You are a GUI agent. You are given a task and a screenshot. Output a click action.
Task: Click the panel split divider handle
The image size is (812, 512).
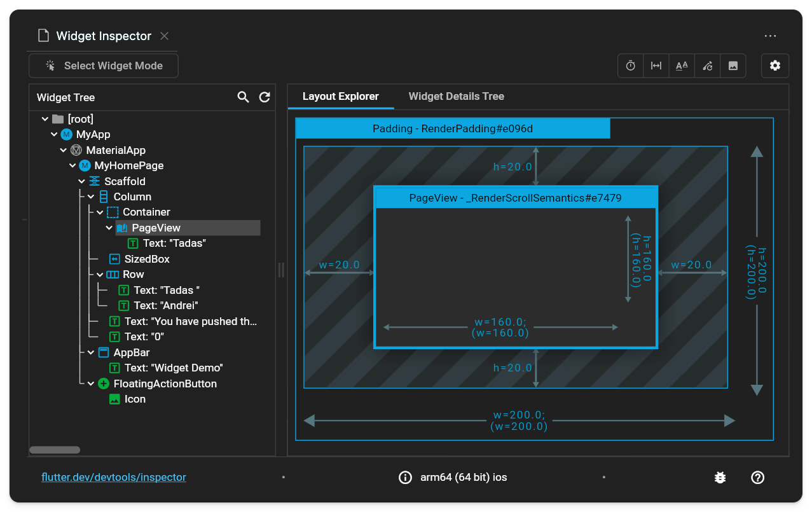tap(281, 270)
